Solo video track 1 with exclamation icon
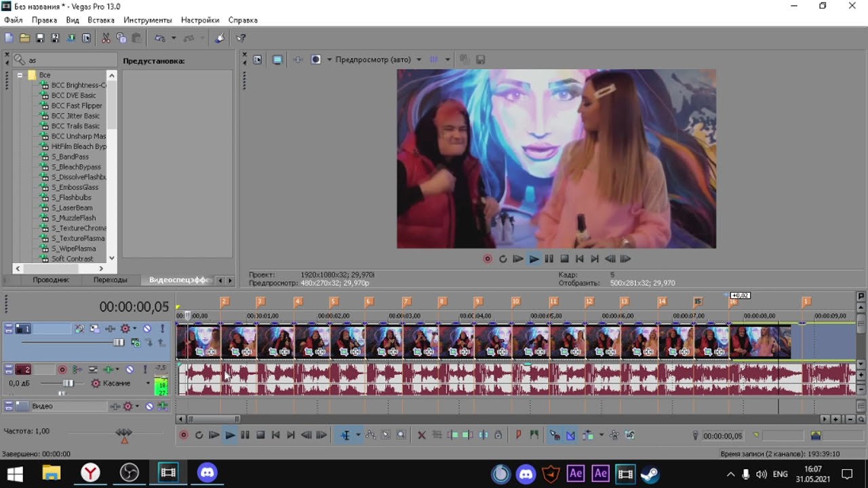Viewport: 868px width, 488px height. pyautogui.click(x=162, y=329)
